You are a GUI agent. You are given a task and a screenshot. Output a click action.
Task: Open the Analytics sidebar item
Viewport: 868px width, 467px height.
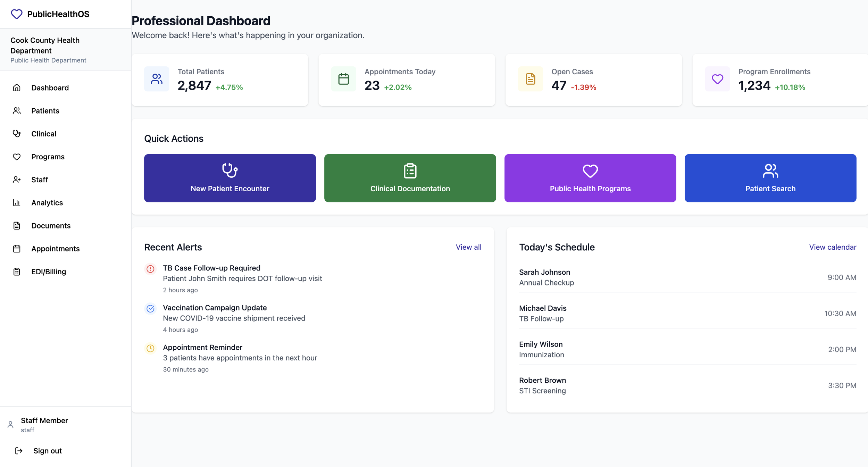(47, 203)
